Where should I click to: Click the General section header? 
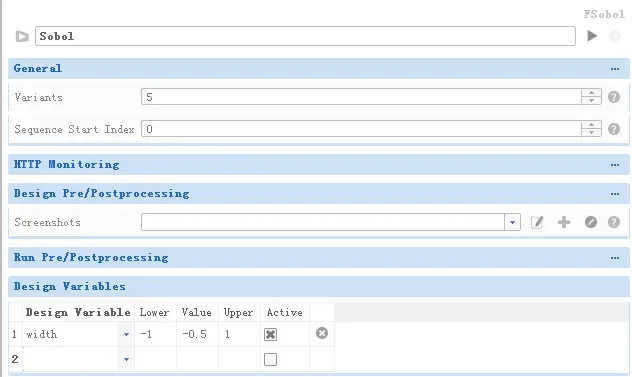[319, 69]
